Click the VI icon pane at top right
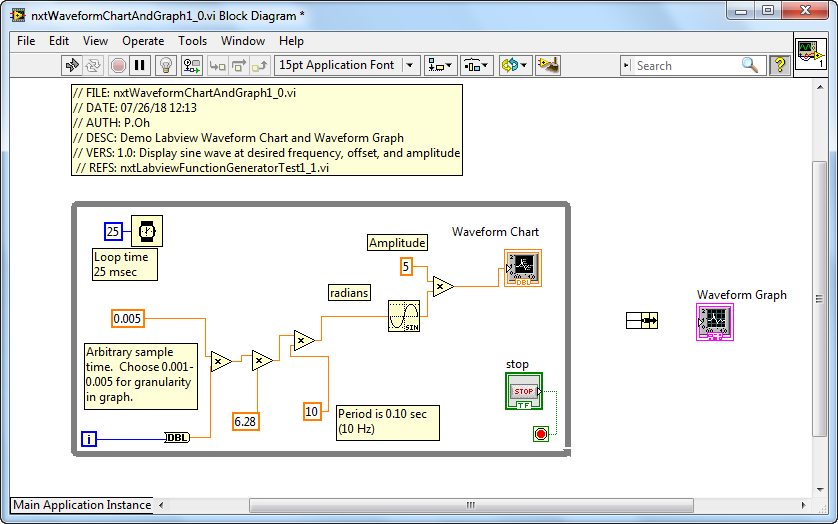 [x=811, y=55]
